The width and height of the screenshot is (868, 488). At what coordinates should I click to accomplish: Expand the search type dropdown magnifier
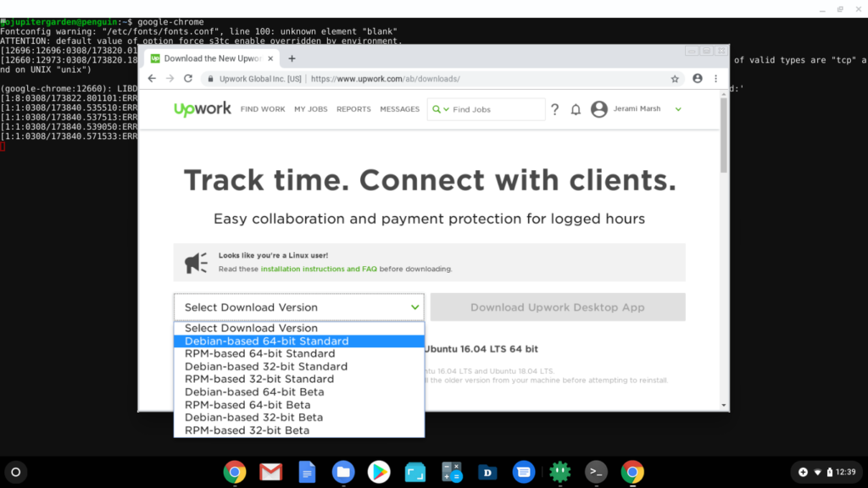(440, 109)
